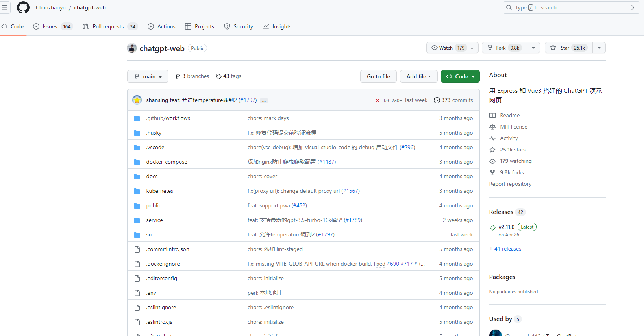Open the green Code dropdown

(460, 76)
